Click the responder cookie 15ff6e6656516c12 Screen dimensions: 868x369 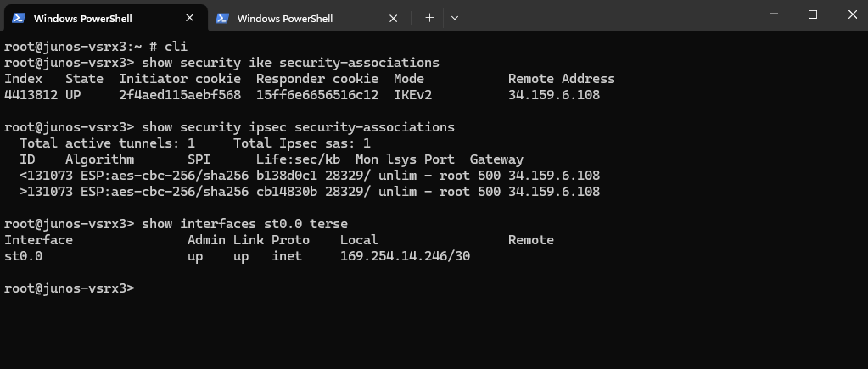click(x=317, y=95)
